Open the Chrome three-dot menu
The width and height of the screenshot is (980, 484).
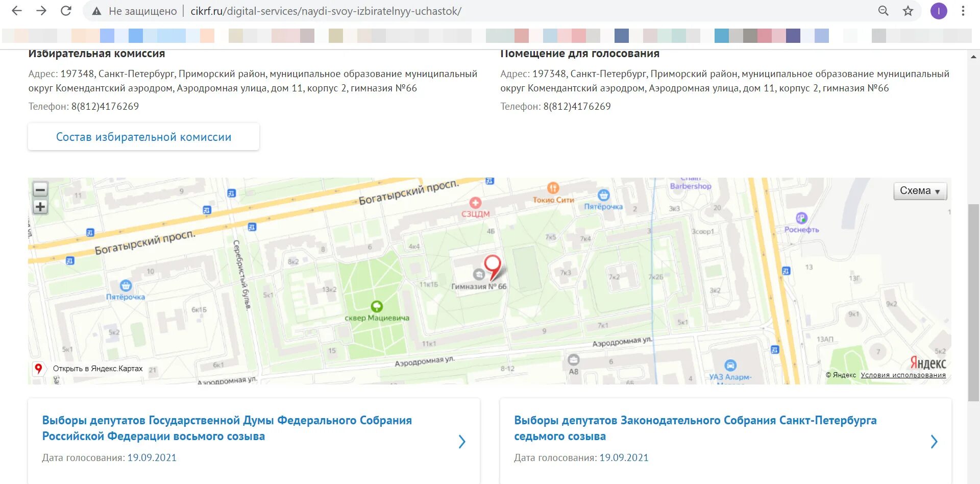click(963, 11)
